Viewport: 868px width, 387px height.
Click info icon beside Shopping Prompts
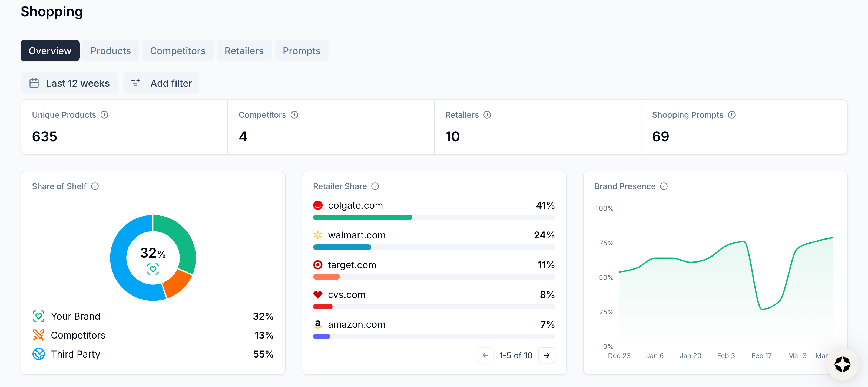coord(731,115)
